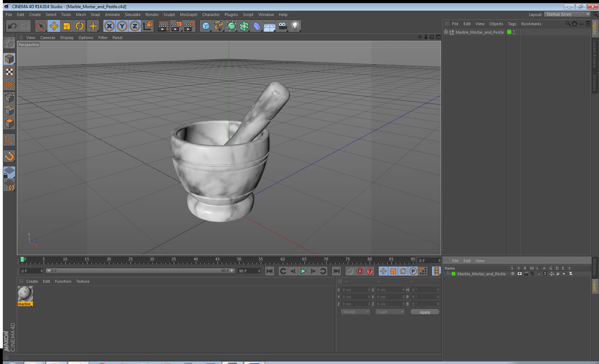Go to the start of animation
Viewport: 599px width, 364px height.
[x=270, y=271]
